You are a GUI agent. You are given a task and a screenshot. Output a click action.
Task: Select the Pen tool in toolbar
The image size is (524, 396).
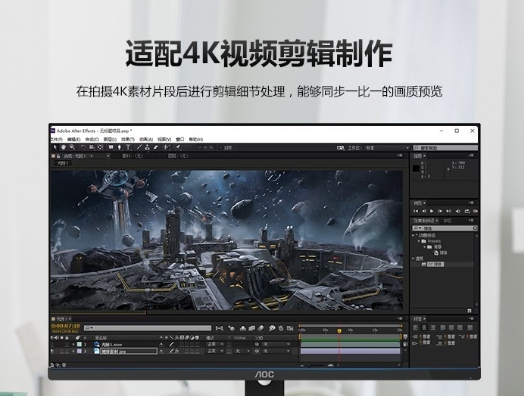click(119, 147)
